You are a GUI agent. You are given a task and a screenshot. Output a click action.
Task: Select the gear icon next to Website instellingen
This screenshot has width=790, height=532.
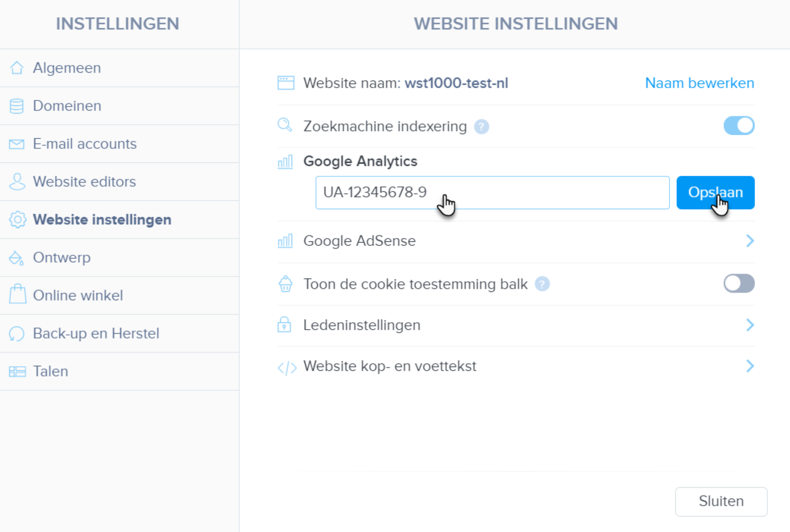pos(17,220)
